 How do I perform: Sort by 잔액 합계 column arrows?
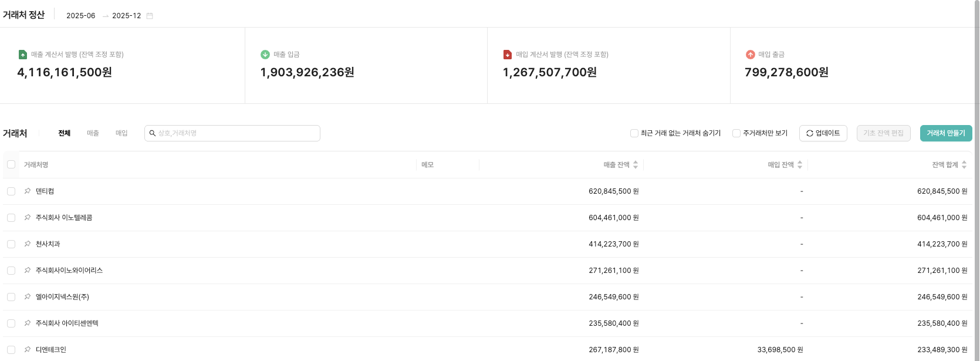point(964,165)
